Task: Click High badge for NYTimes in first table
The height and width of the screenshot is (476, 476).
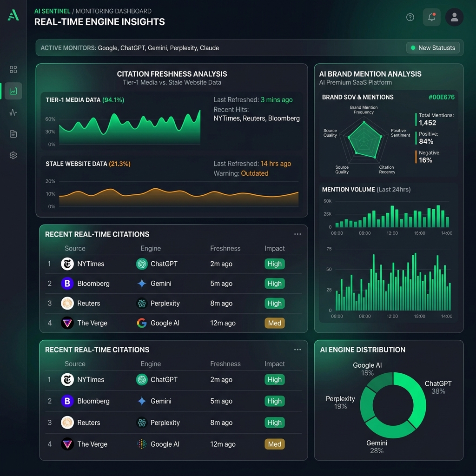Action: pyautogui.click(x=274, y=264)
